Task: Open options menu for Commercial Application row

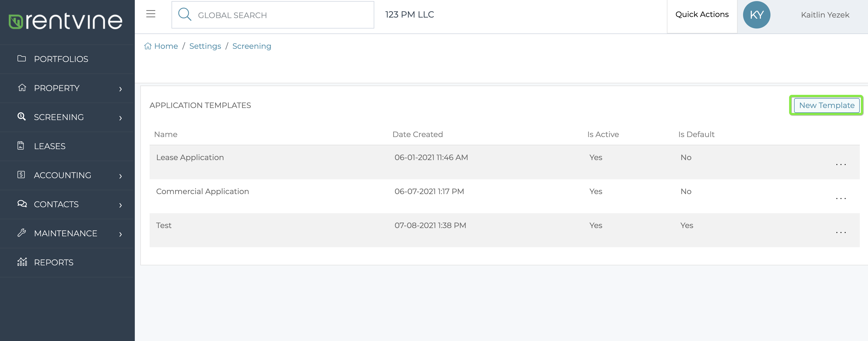Action: pyautogui.click(x=841, y=198)
